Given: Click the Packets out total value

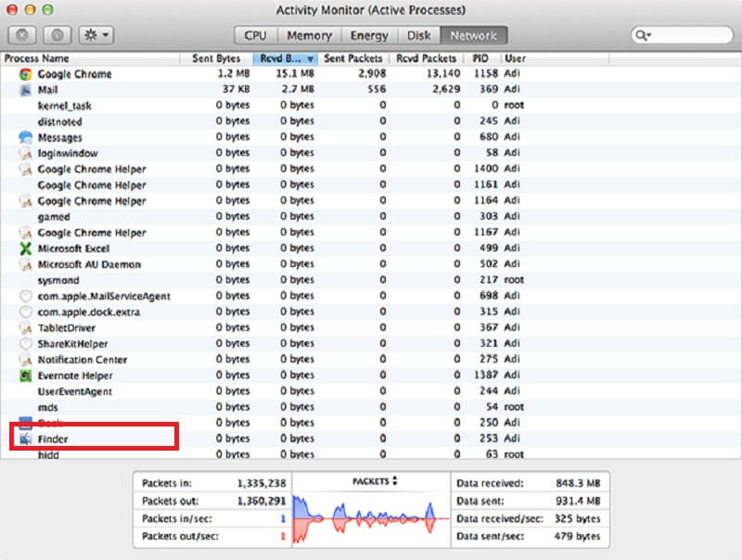Looking at the screenshot, I should (x=262, y=501).
